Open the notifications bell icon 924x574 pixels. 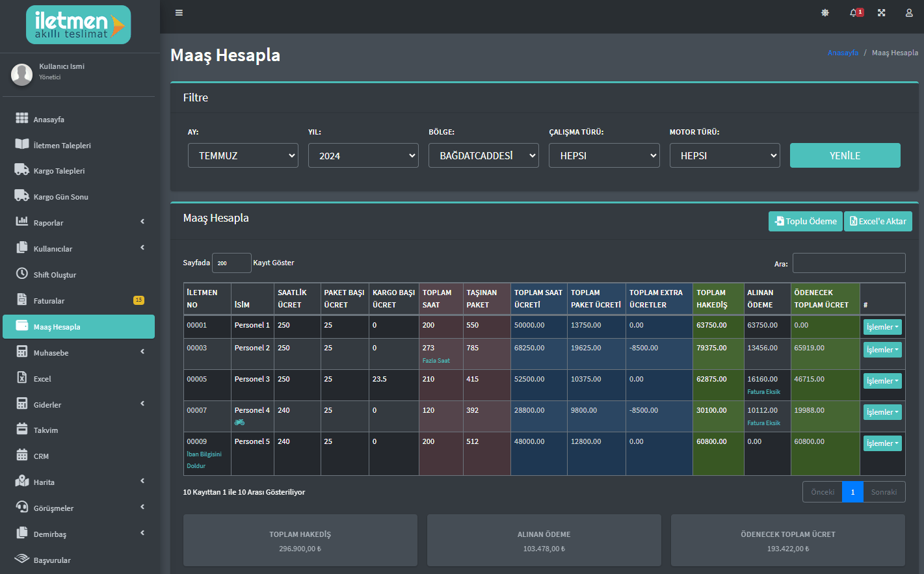[854, 12]
